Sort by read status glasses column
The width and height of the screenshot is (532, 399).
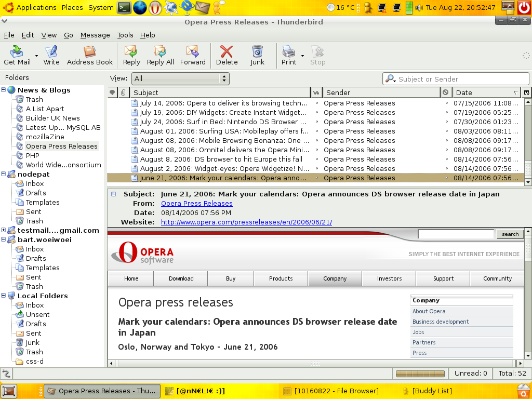click(x=316, y=92)
